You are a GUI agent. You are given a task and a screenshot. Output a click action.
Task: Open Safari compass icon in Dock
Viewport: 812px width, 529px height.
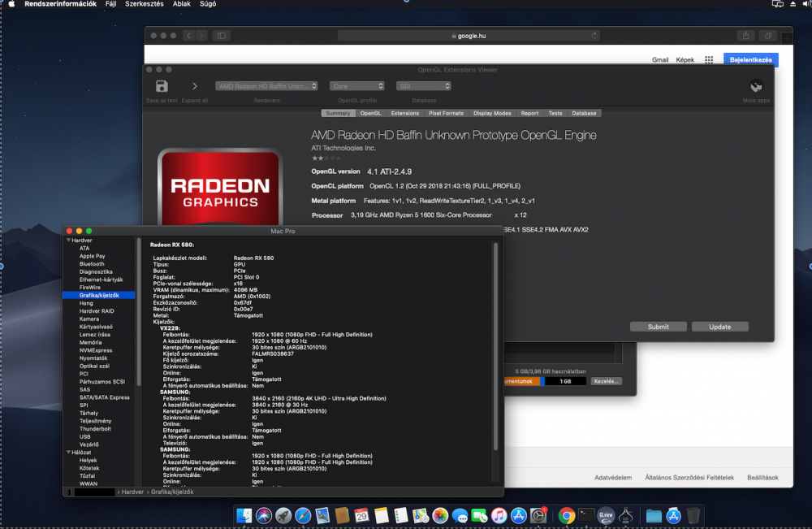tap(303, 515)
